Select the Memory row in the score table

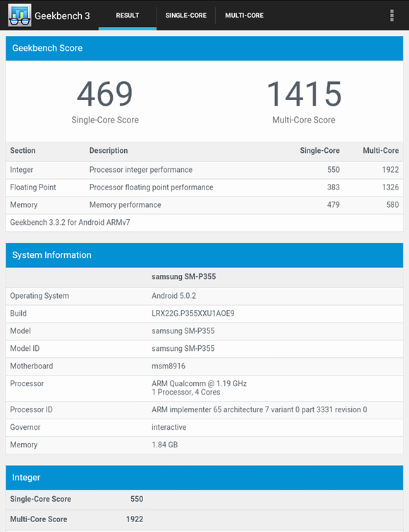tap(204, 205)
